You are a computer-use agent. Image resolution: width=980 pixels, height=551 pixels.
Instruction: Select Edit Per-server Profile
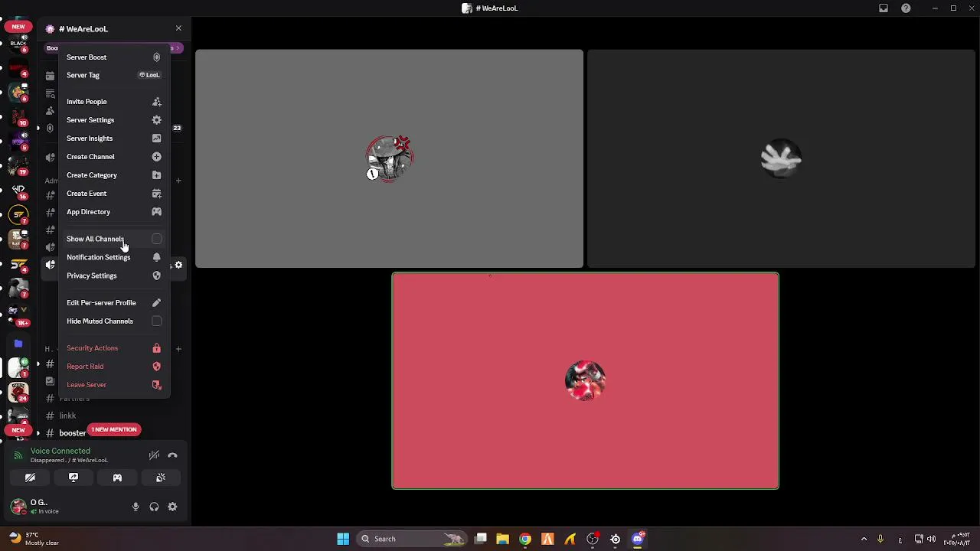tap(113, 303)
